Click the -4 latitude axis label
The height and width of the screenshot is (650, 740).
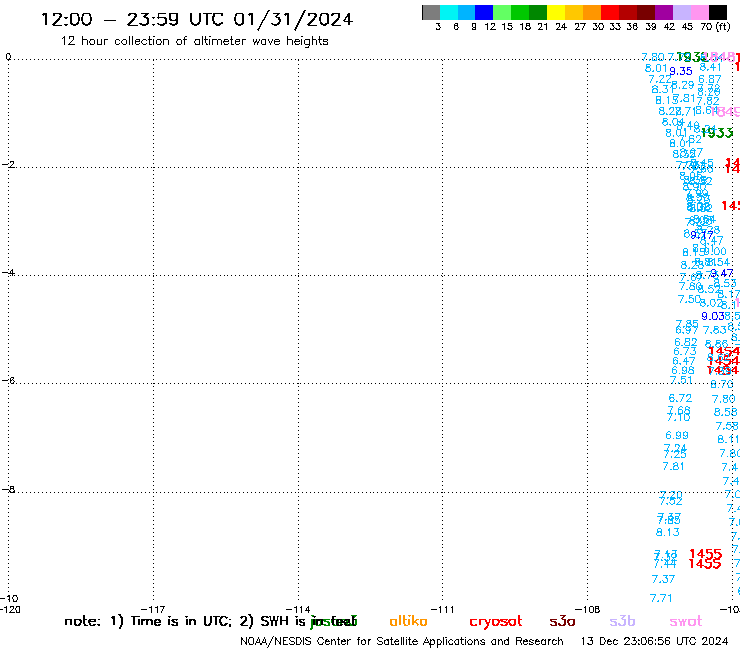coord(8,272)
